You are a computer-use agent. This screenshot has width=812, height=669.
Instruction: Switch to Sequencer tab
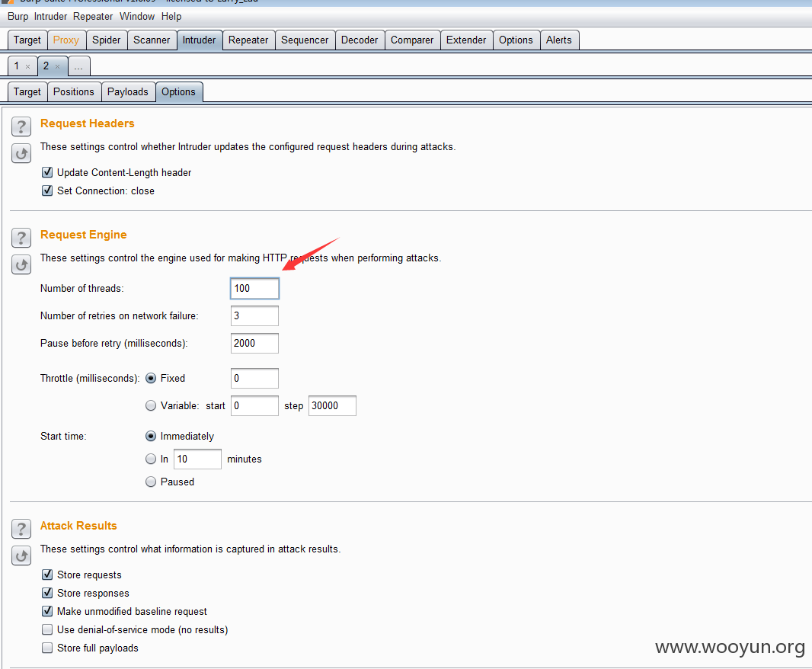[x=305, y=40]
